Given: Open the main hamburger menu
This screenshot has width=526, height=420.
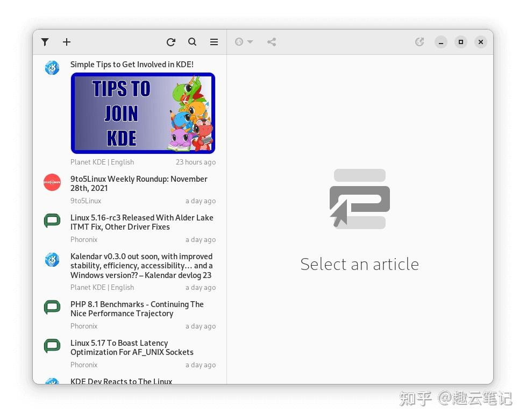Looking at the screenshot, I should tap(214, 42).
